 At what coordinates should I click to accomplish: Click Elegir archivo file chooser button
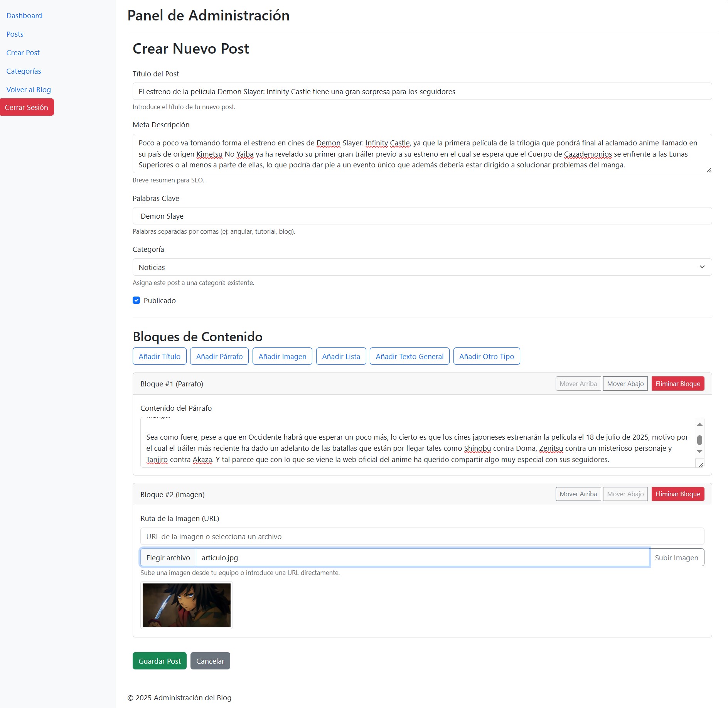168,558
